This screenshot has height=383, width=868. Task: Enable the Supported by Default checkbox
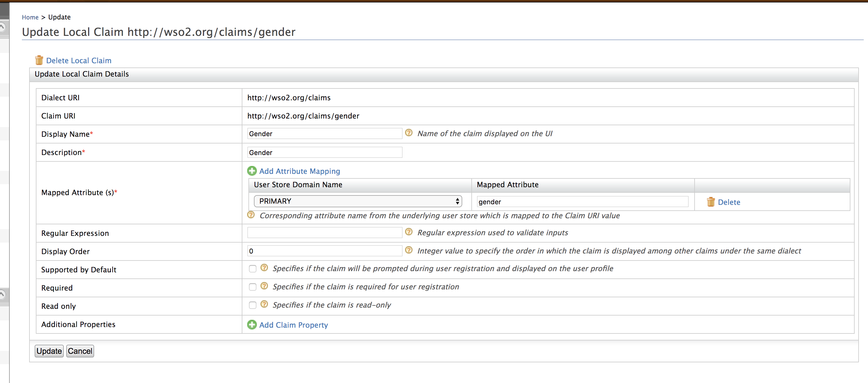coord(253,269)
